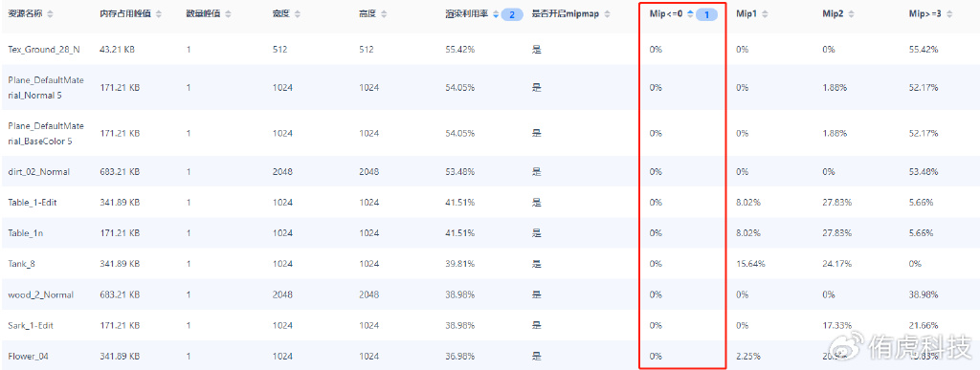The height and width of the screenshot is (370, 980).
Task: Select the Table_1-Edit resource name
Action: pyautogui.click(x=32, y=202)
